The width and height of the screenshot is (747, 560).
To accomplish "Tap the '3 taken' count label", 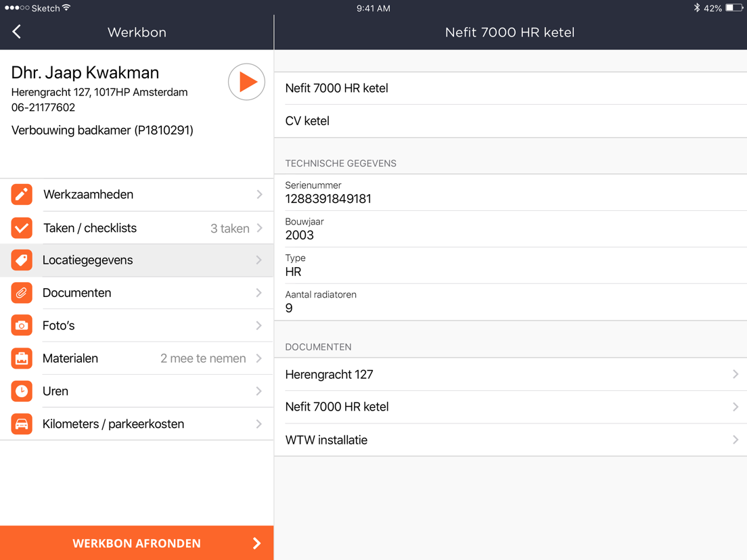I will tap(230, 229).
